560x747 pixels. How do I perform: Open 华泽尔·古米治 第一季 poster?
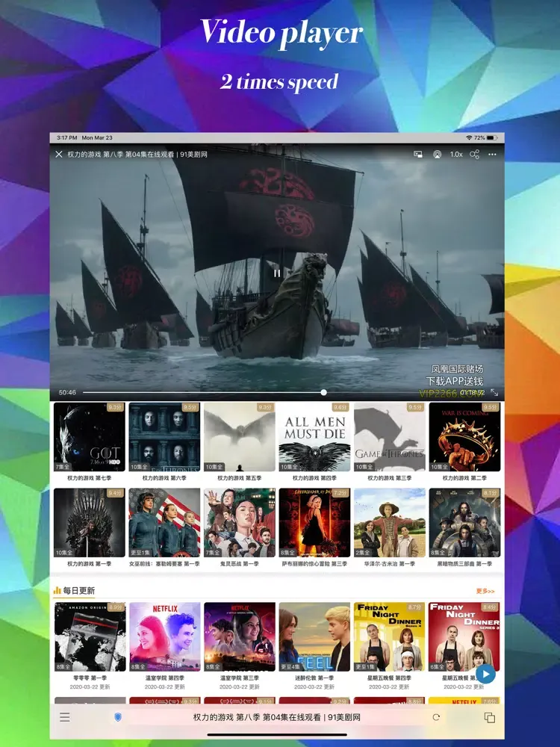pos(390,523)
